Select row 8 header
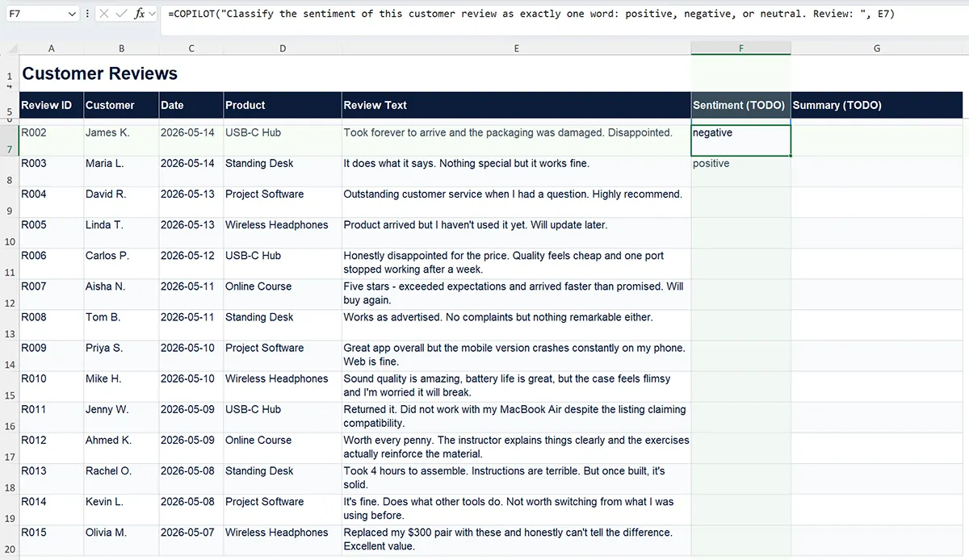 (x=9, y=172)
